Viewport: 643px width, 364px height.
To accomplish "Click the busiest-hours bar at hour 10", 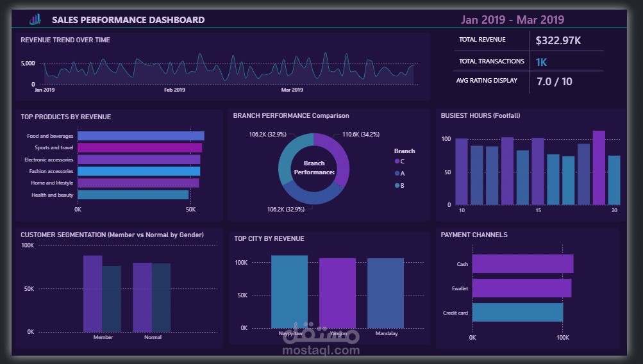I will coord(462,172).
